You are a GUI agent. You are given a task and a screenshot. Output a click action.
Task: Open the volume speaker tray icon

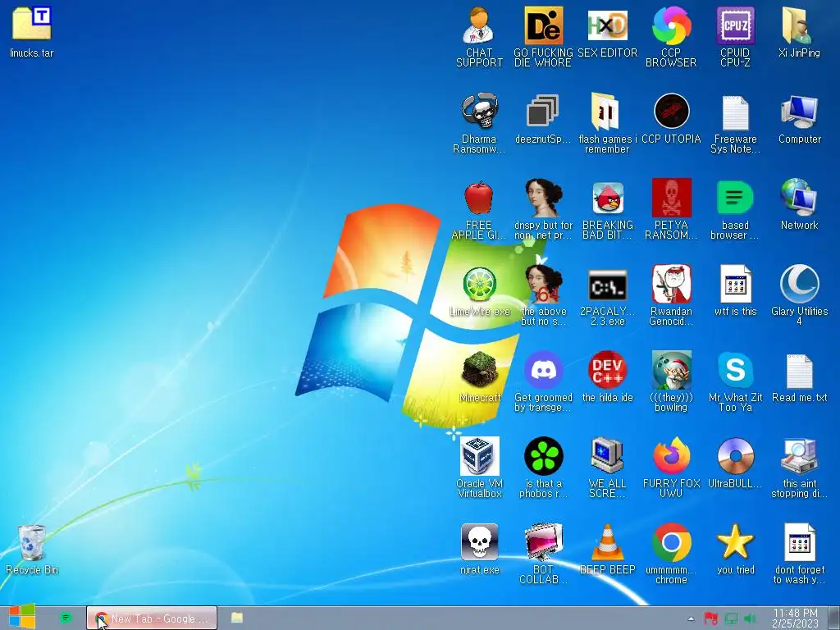tap(750, 619)
